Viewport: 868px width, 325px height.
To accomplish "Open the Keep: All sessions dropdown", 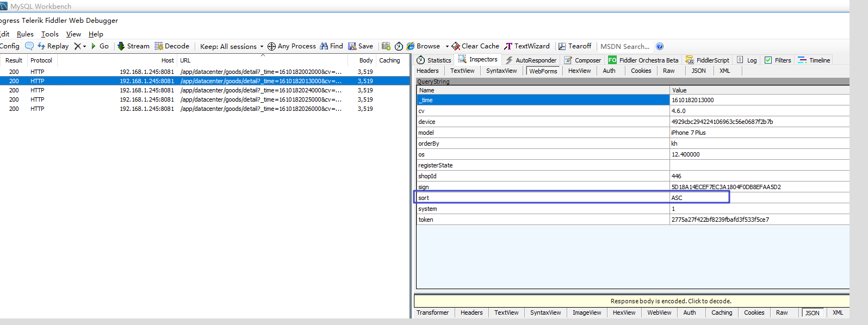I will click(232, 46).
